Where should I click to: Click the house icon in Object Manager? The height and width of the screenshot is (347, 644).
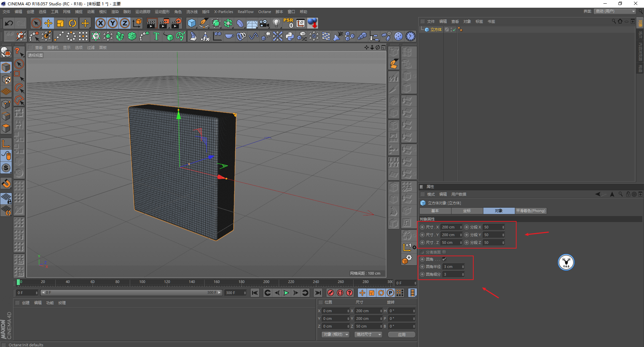click(x=620, y=21)
